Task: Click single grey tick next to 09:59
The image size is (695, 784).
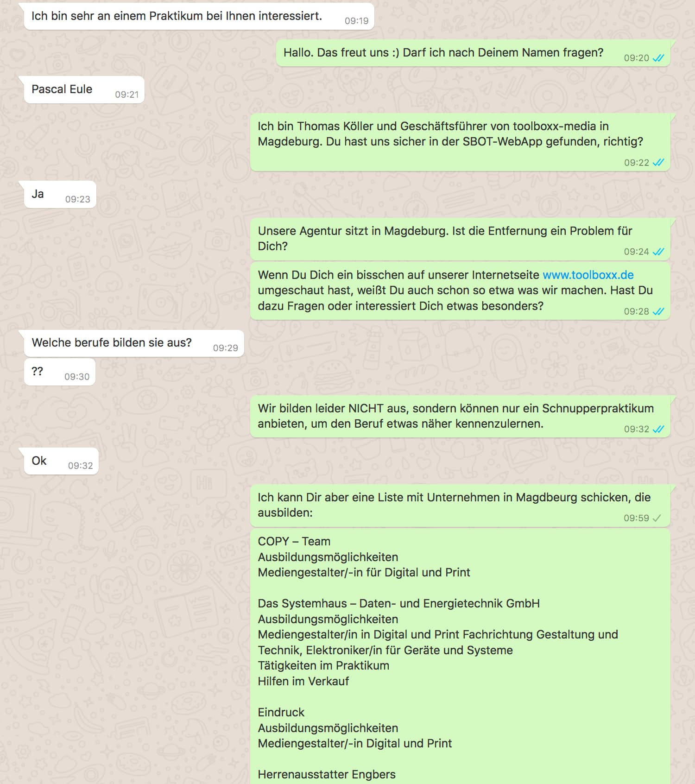Action: [657, 518]
